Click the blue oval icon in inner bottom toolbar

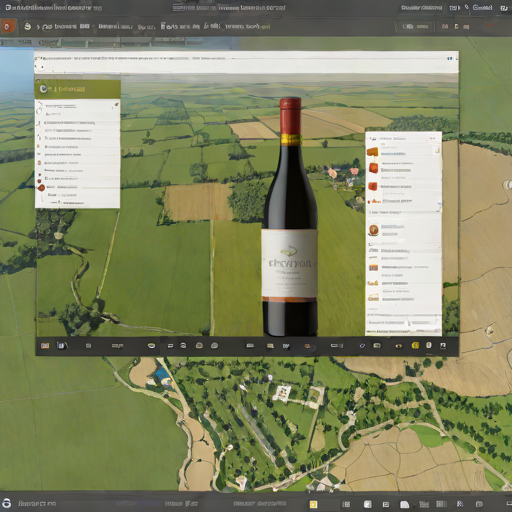tap(151, 346)
